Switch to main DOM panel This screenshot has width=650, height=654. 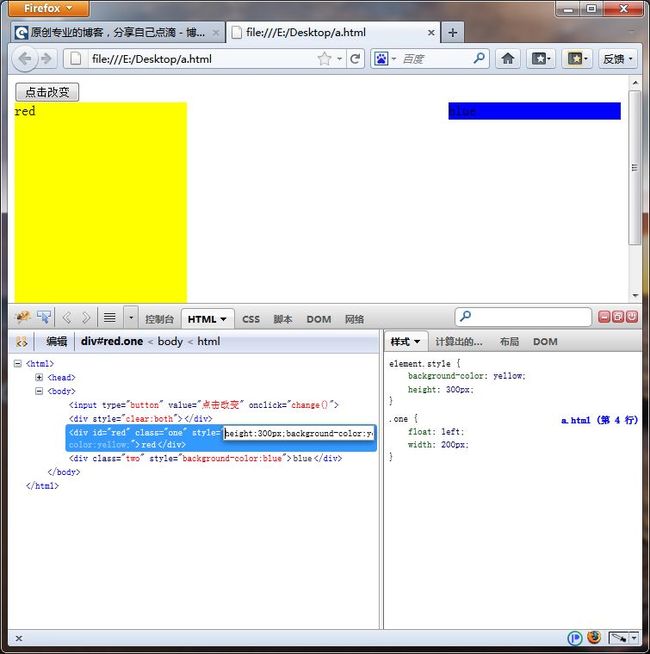[319, 319]
